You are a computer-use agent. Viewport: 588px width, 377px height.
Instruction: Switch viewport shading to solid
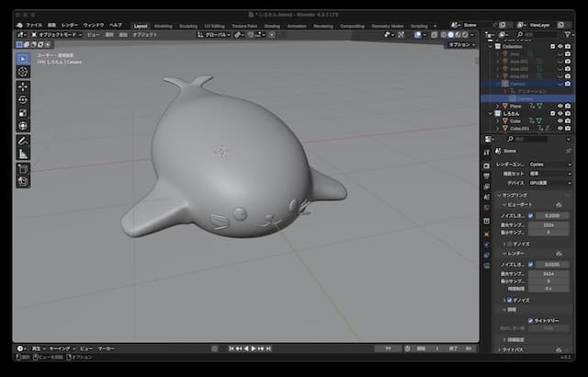451,35
